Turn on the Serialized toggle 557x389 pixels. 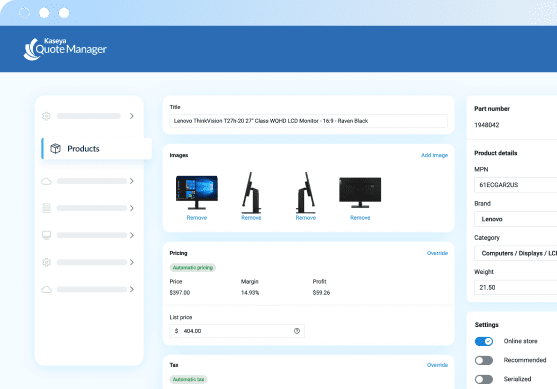484,379
